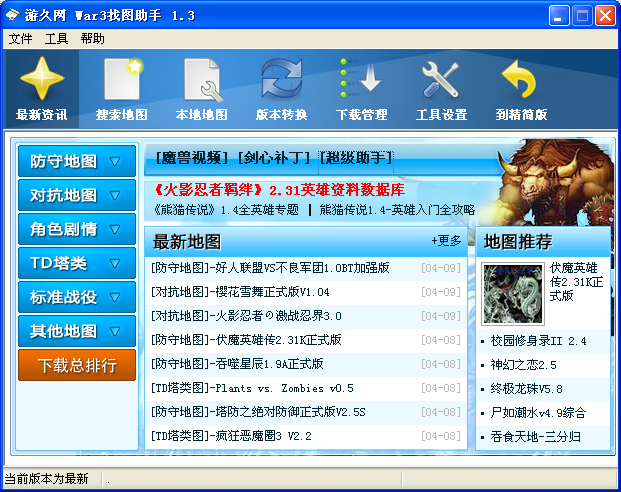This screenshot has height=492, width=621.
Task: Minimize the War3找图助手 window
Action: [559, 16]
